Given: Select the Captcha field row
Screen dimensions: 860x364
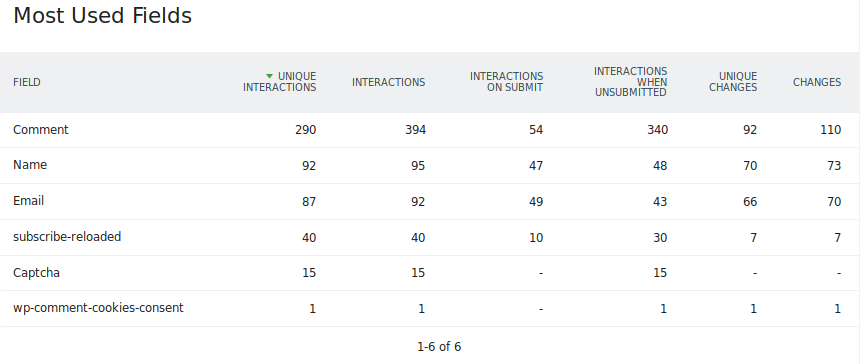Looking at the screenshot, I should (430, 273).
